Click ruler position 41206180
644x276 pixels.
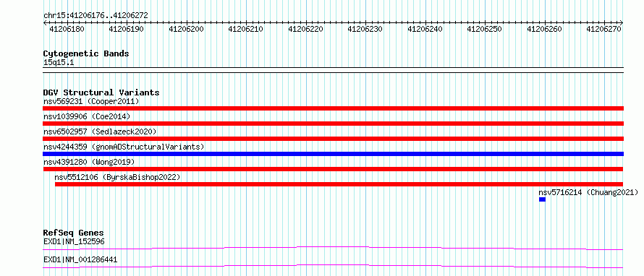click(x=67, y=29)
